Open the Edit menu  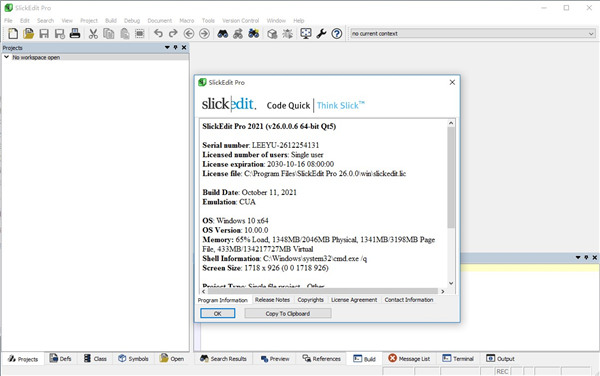25,21
